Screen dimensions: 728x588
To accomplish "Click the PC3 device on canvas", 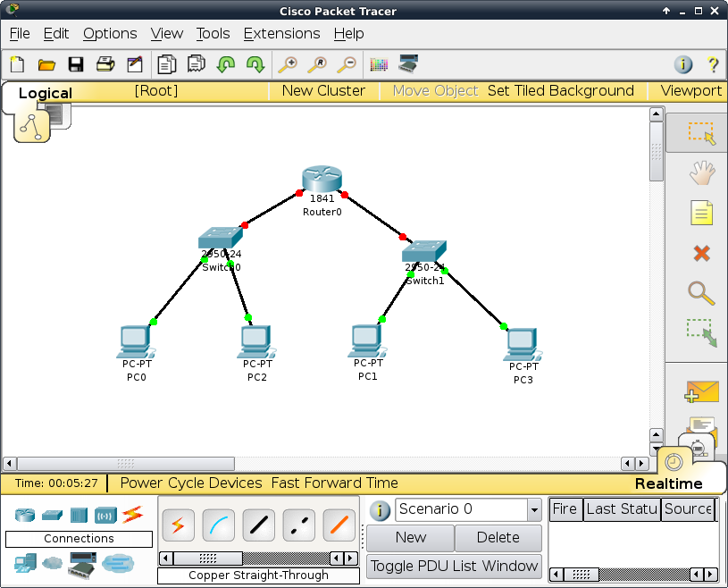I will coord(523,344).
